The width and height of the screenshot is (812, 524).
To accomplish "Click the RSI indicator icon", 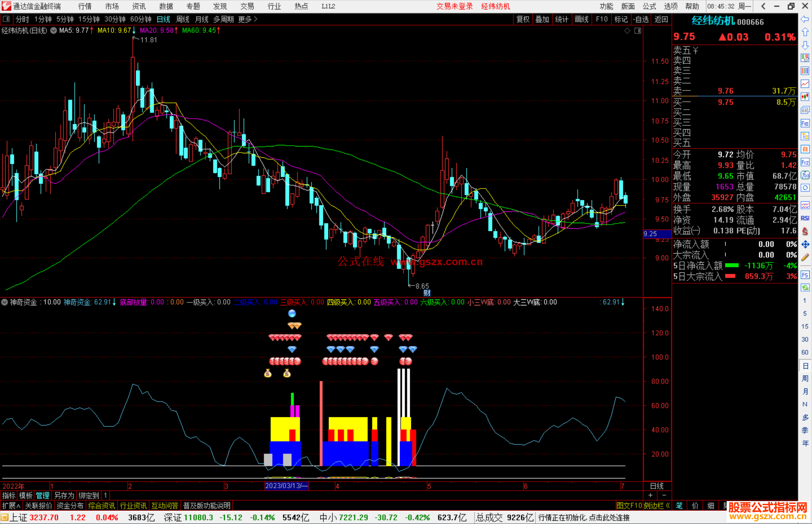I will (805, 218).
